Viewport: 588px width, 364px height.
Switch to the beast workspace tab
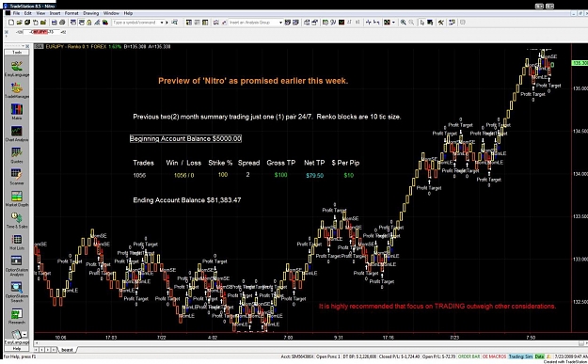coord(67,350)
